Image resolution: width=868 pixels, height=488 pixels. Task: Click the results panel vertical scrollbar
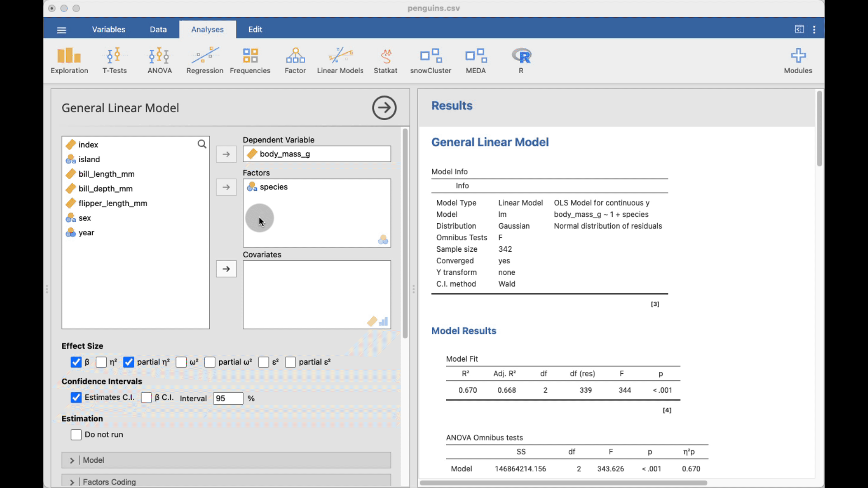click(x=819, y=129)
